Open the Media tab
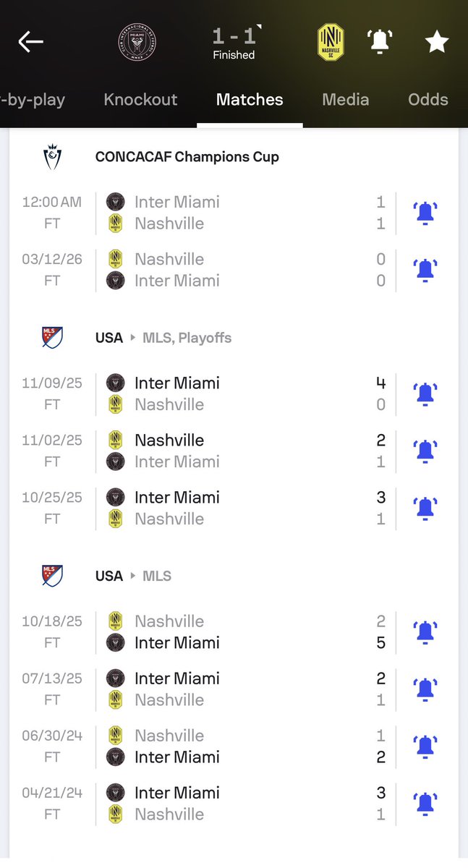 (345, 100)
